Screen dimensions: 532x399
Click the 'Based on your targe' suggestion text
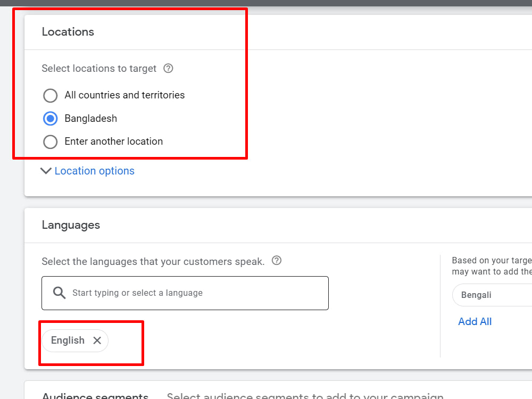(492, 265)
